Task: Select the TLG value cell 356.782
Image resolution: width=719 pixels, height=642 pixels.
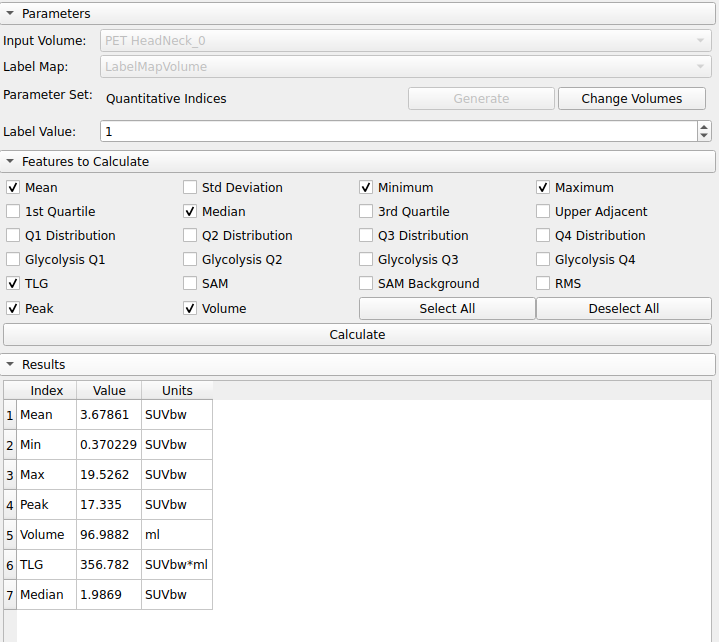Action: [x=109, y=565]
